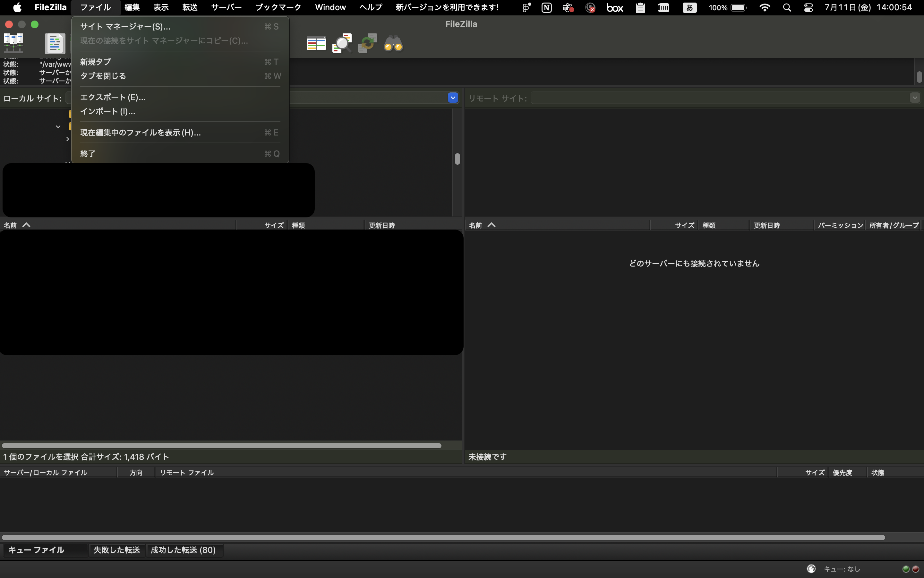Click the Apple menu icon
The image size is (924, 578).
click(x=17, y=7)
